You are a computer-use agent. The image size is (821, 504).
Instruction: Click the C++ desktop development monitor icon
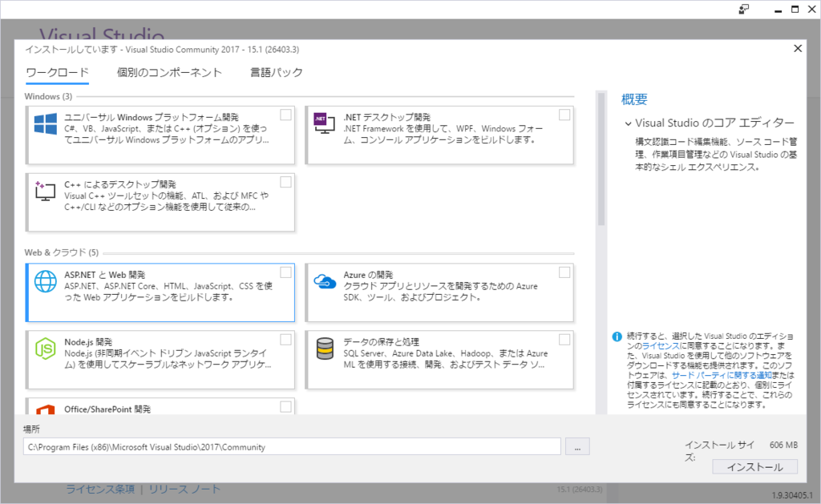click(x=45, y=191)
